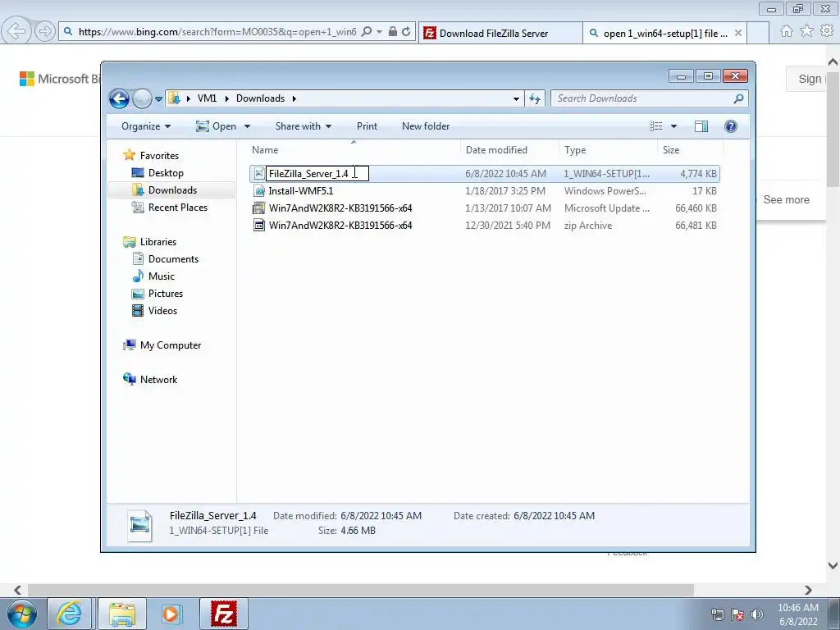Click the change view icon
The image size is (840, 630).
pos(656,126)
